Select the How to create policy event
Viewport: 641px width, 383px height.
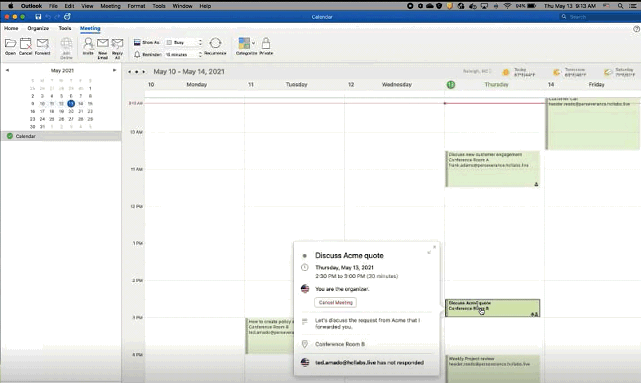270,336
